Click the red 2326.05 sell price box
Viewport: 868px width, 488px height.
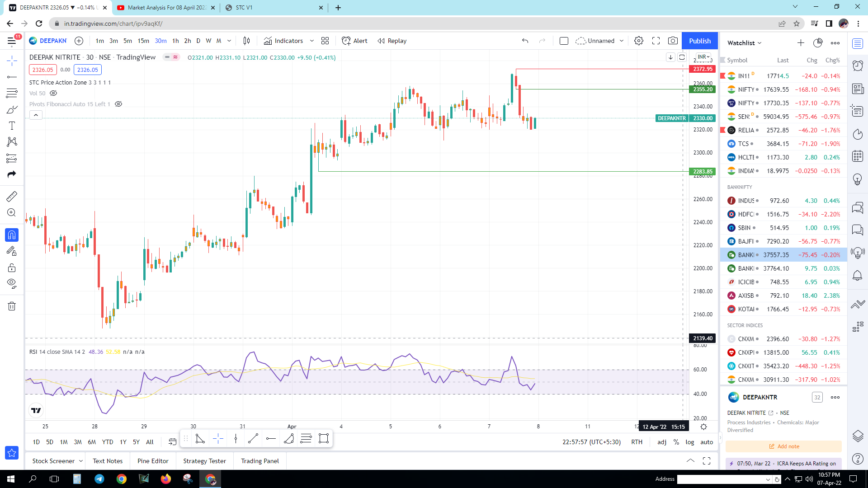coord(42,70)
